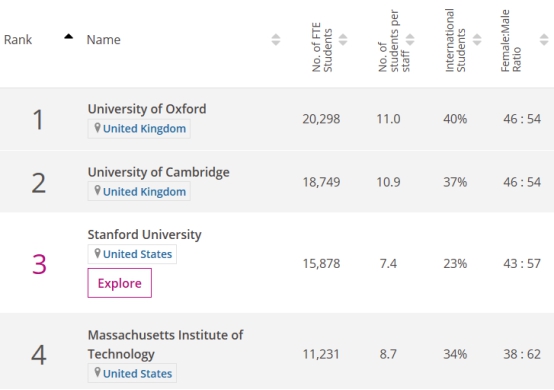Click the Rank column header text
This screenshot has height=390, width=554.
click(18, 40)
